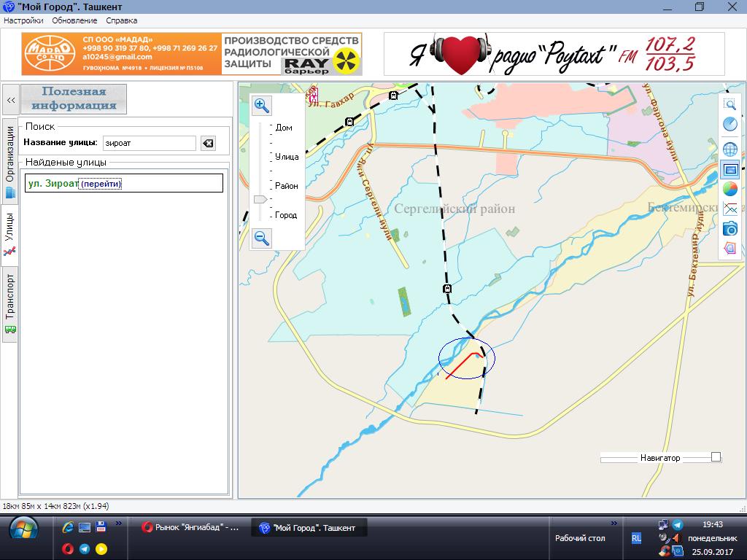Expand the Рабочий стол toolbar chevron
The image size is (747, 560).
pos(614,523)
